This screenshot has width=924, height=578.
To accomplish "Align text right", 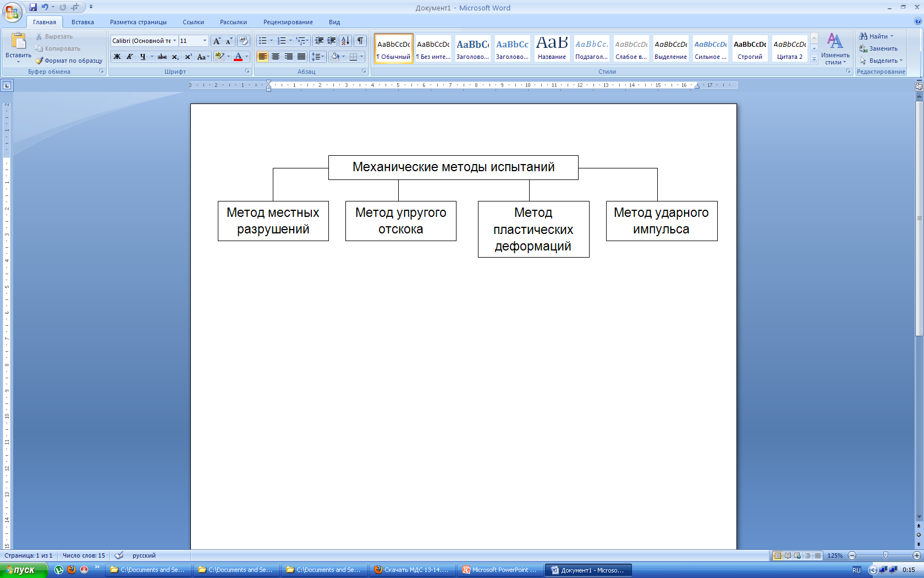I will pyautogui.click(x=289, y=57).
